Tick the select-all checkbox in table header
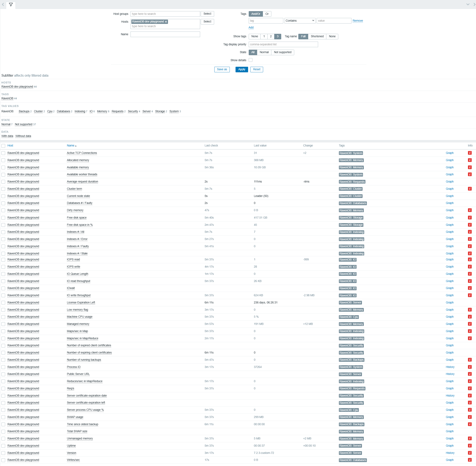This screenshot has height=466, width=476. point(3,146)
